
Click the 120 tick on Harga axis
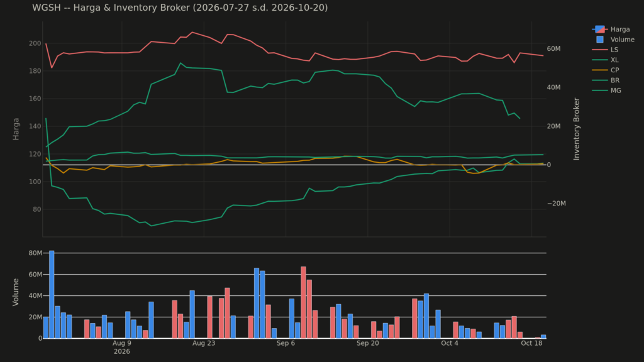point(35,154)
